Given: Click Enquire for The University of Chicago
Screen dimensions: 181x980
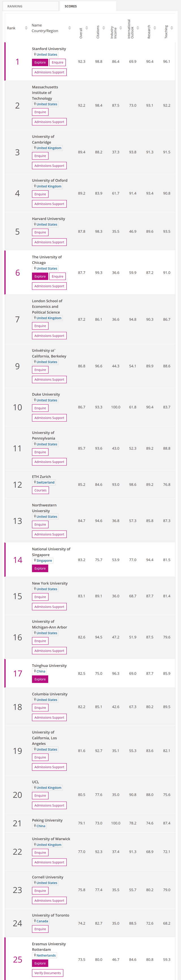Looking at the screenshot, I should coord(57,277).
